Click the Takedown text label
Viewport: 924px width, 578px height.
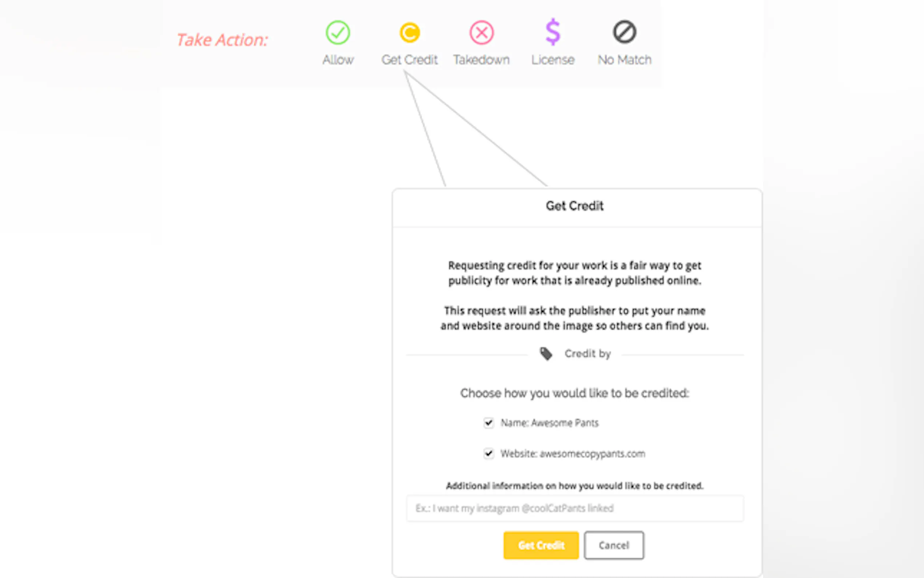481,60
